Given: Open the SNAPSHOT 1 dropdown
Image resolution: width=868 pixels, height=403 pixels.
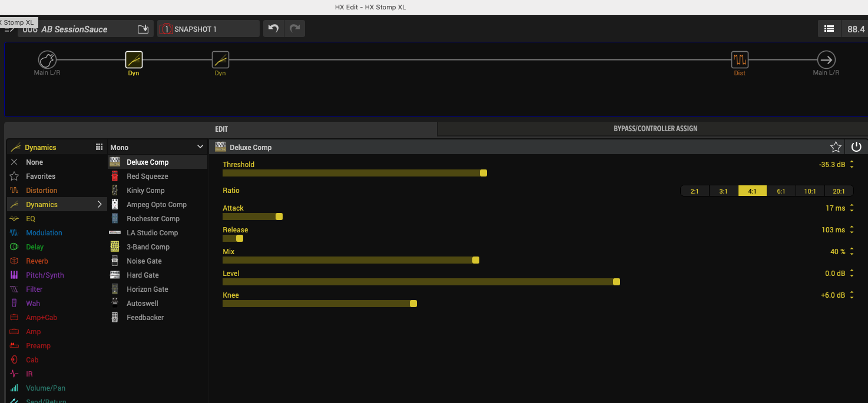Looking at the screenshot, I should click(208, 29).
